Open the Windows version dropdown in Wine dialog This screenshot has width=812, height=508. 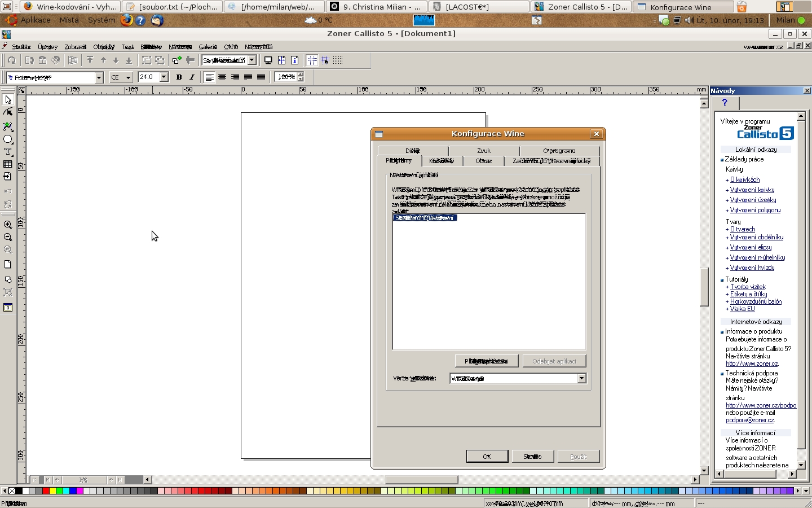[581, 378]
